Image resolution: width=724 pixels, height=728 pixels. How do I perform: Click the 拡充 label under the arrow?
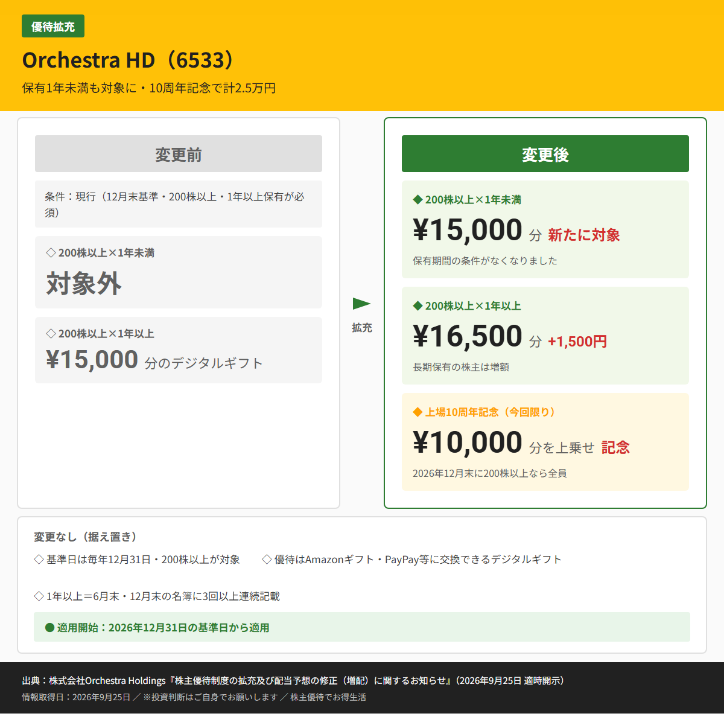[362, 328]
